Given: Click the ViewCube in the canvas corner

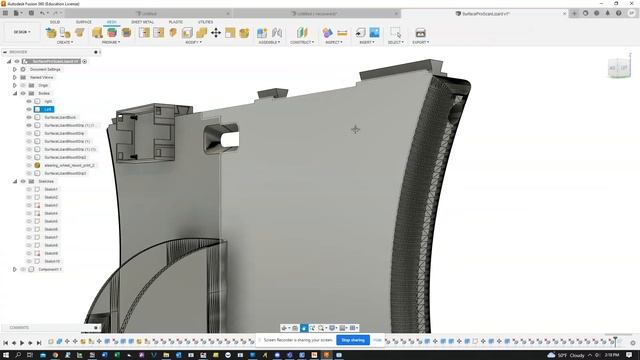Looking at the screenshot, I should click(619, 68).
